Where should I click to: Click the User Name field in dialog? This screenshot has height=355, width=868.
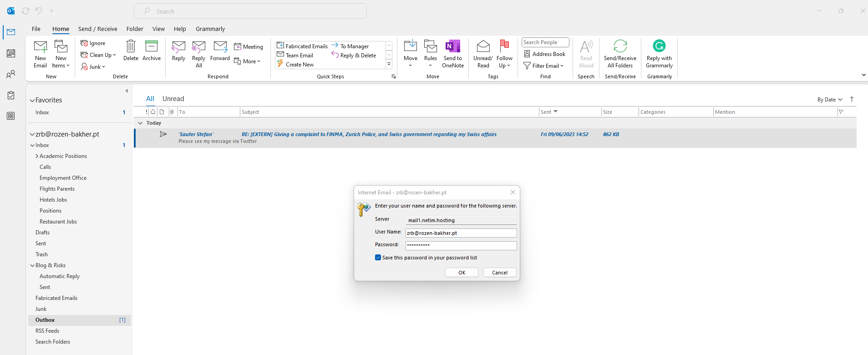pyautogui.click(x=461, y=233)
